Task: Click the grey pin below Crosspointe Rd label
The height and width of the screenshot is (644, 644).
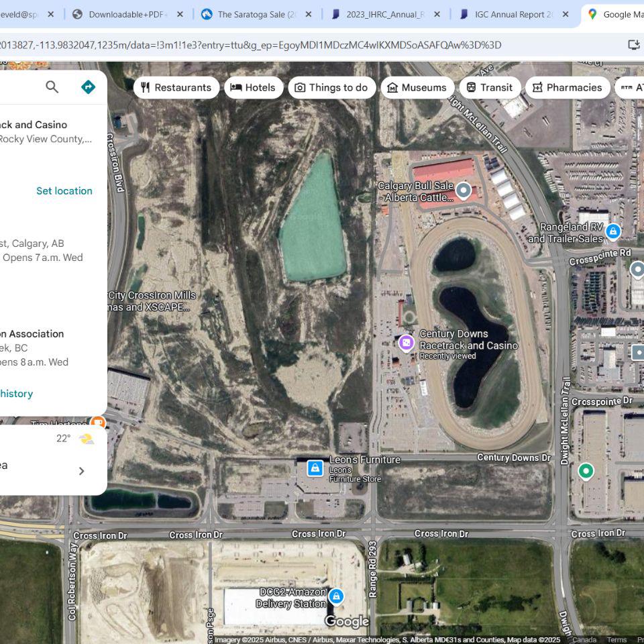Action: point(637,270)
